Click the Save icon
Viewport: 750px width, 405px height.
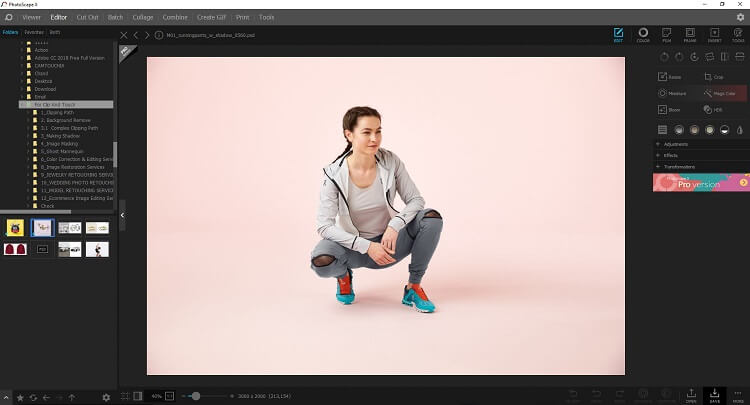pyautogui.click(x=715, y=394)
